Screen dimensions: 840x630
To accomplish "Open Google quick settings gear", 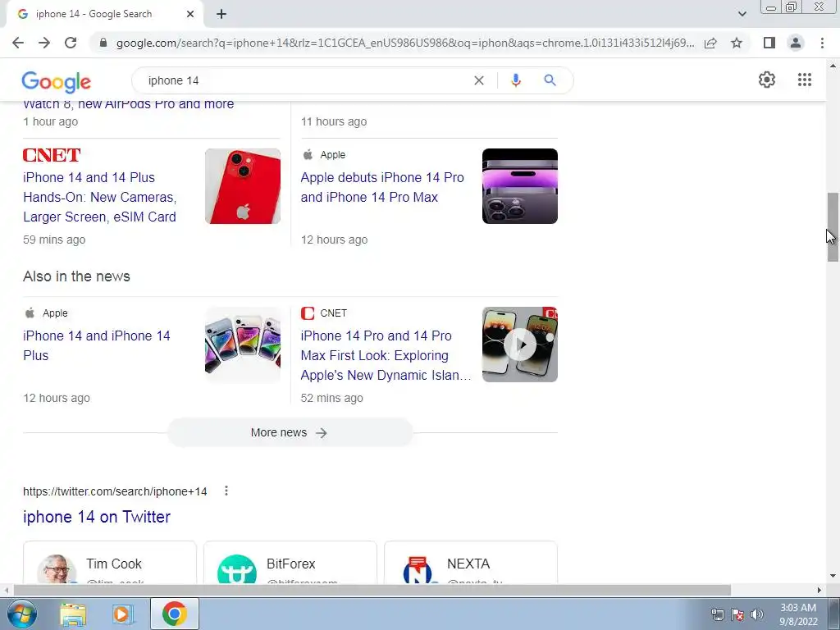I will 767,80.
